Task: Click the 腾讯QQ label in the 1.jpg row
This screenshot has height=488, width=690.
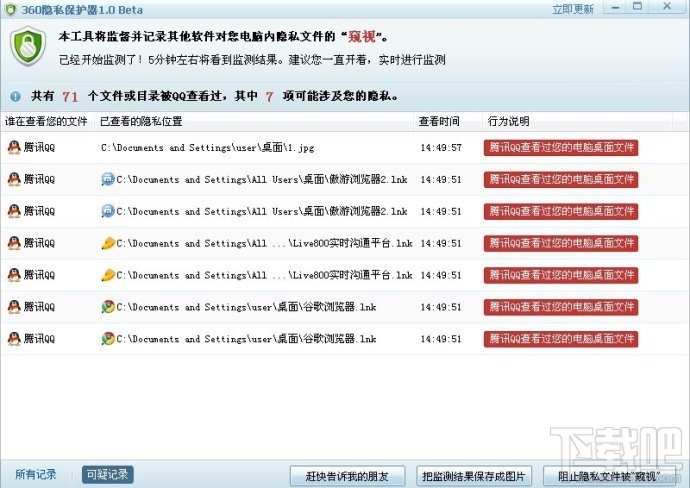Action: (39, 147)
